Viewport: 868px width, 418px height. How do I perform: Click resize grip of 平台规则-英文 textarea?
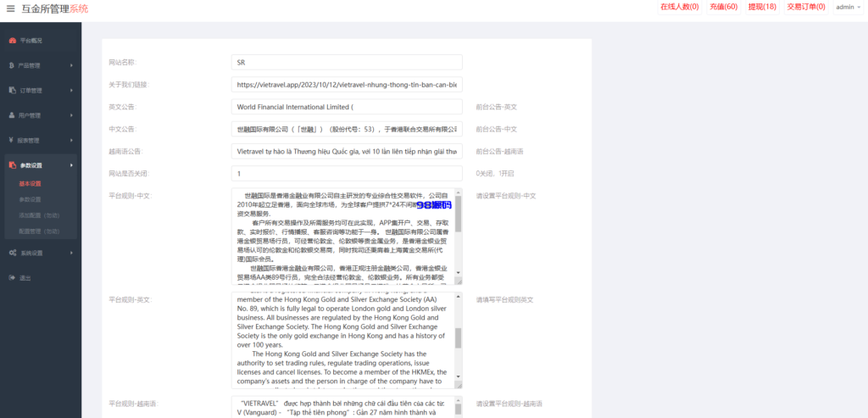[x=458, y=385]
